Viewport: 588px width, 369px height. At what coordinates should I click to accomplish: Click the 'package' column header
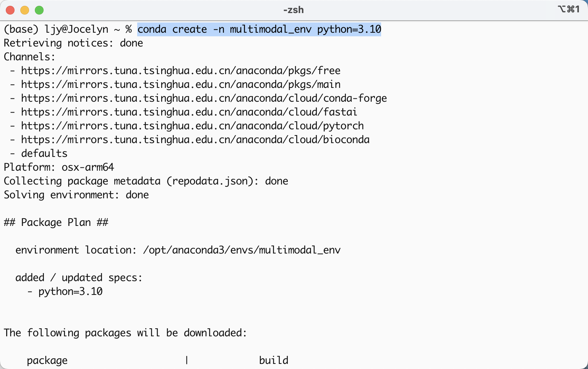coord(47,360)
